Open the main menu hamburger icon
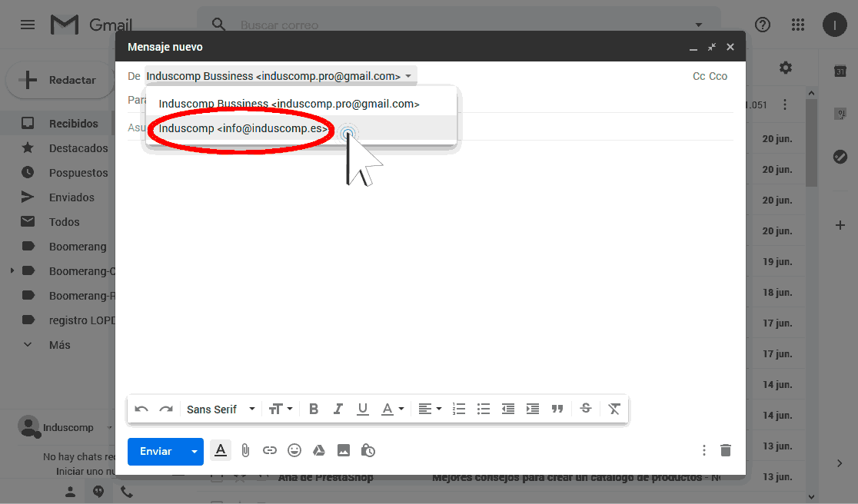The image size is (858, 504). 28,25
